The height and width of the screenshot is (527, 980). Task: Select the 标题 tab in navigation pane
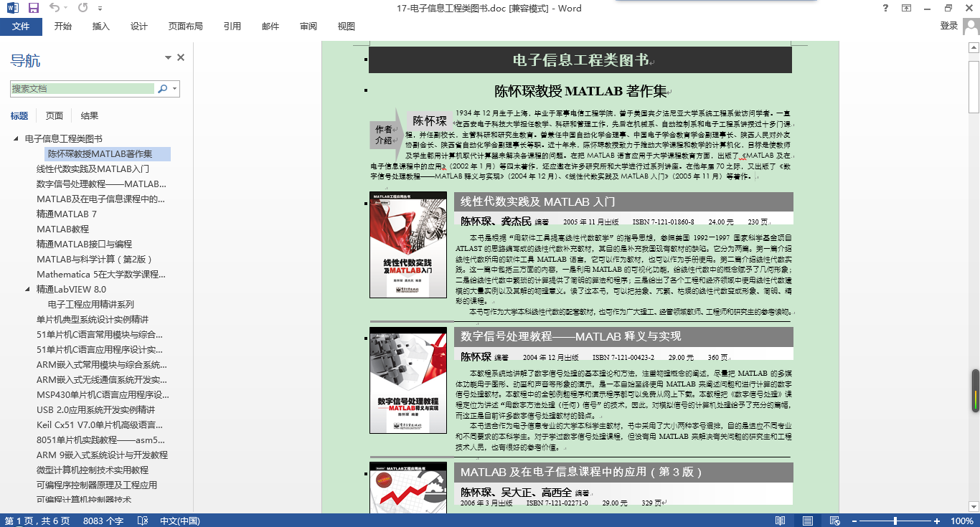pyautogui.click(x=19, y=115)
